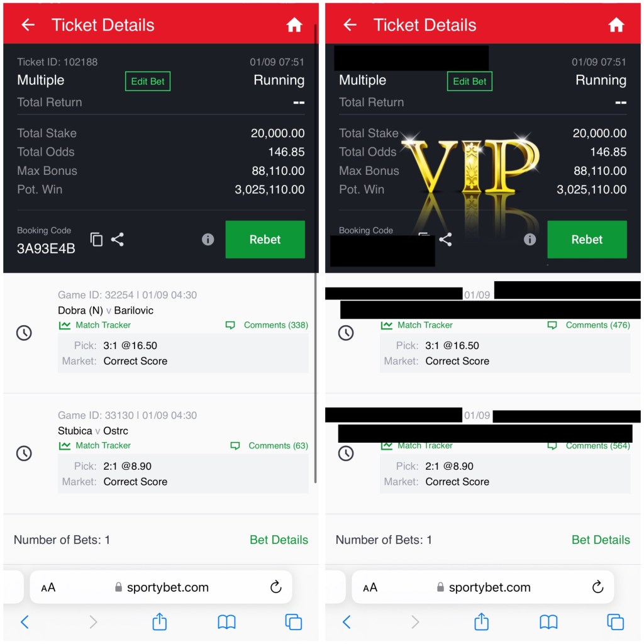The image size is (644, 644).
Task: Tap Safari share icon in left bottom toolbar
Action: click(159, 621)
